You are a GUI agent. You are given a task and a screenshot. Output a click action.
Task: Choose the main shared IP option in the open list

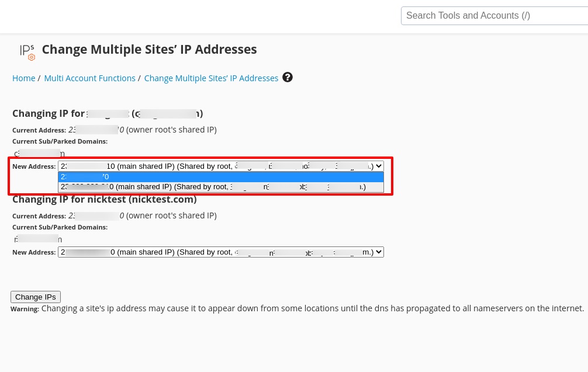[220, 187]
